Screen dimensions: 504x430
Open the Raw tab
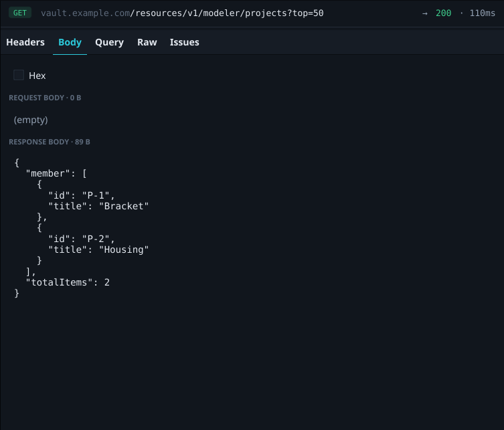click(x=147, y=42)
